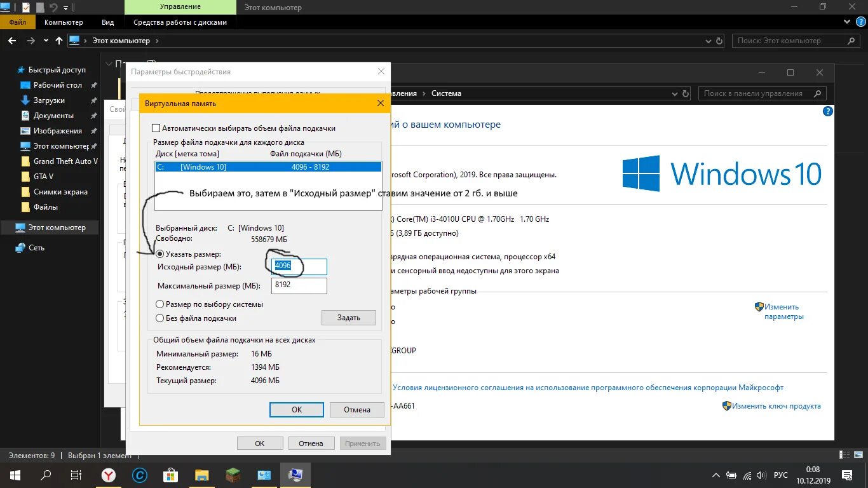Open Загрузки folder in sidebar
868x488 pixels.
[x=49, y=100]
